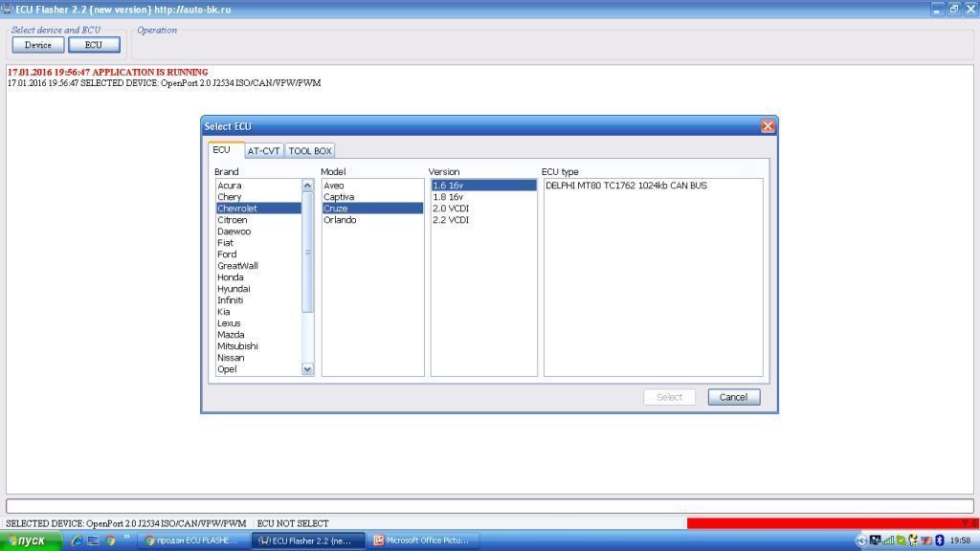This screenshot has width=980, height=551.
Task: Click the greyed-out Select button
Action: click(x=669, y=397)
